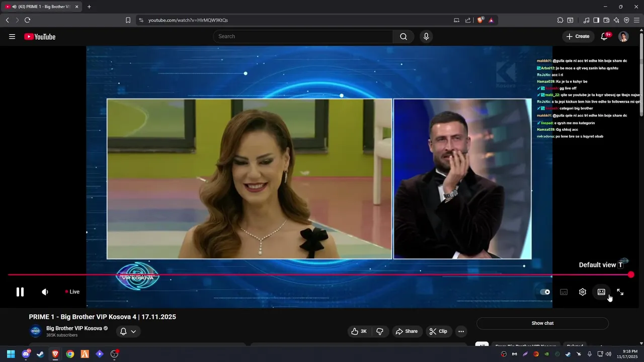This screenshot has width=644, height=362.
Task: Open Brave playlist music note icon
Action: click(x=586, y=20)
